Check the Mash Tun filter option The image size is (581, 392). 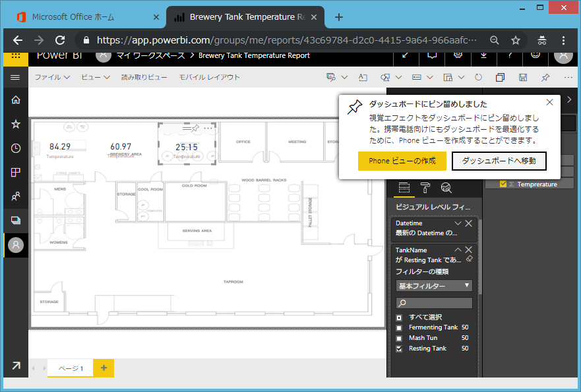(399, 339)
